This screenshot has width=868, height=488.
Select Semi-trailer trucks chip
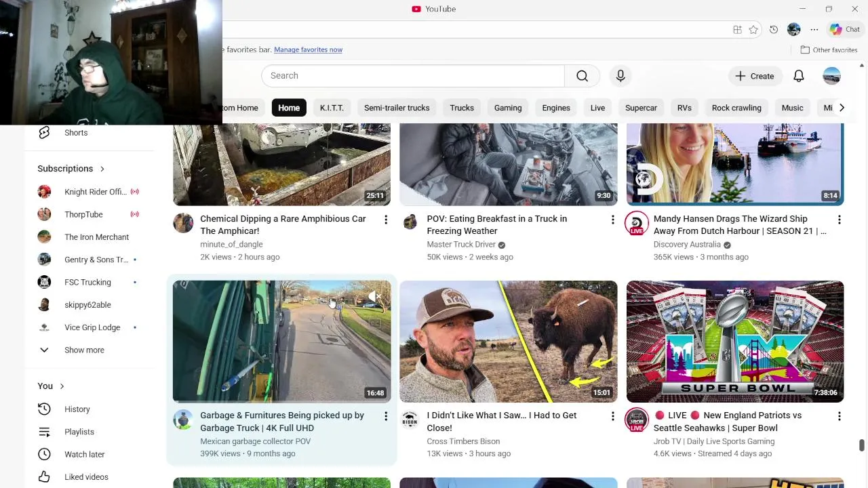point(397,108)
